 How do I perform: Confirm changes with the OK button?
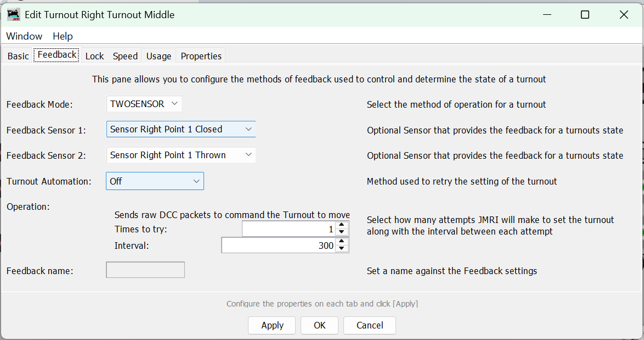320,325
